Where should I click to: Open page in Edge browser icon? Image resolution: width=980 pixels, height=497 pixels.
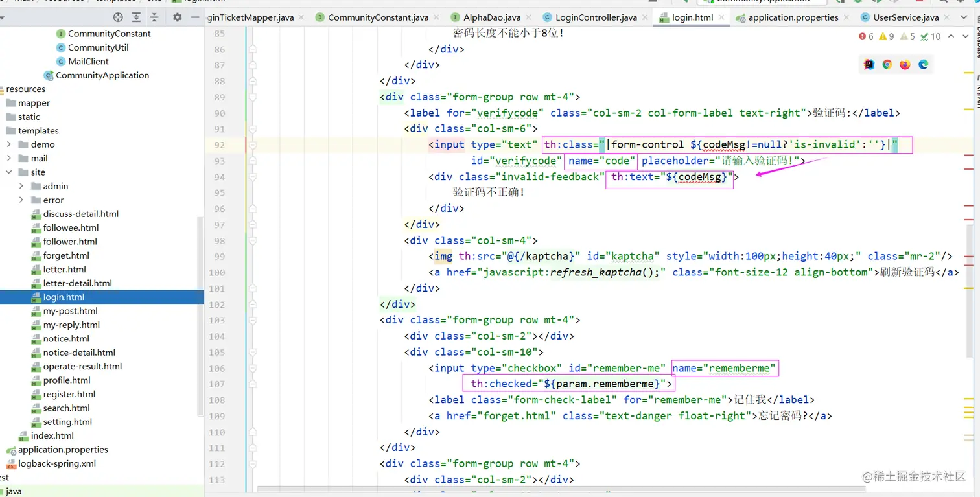click(x=924, y=64)
